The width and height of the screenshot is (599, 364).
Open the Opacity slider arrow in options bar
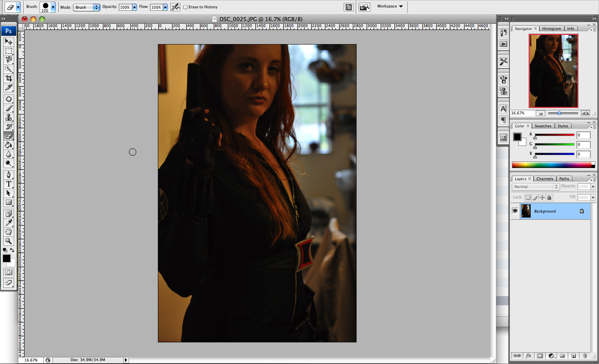[x=135, y=7]
